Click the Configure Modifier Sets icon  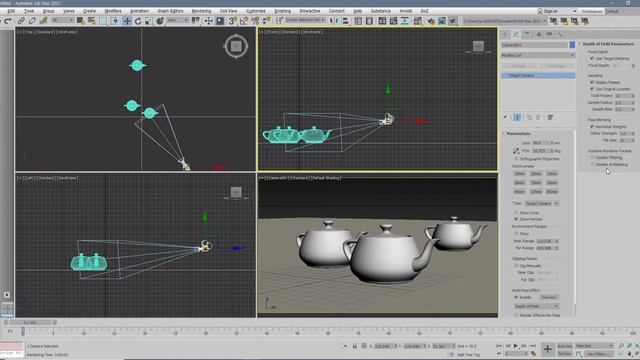tap(550, 117)
